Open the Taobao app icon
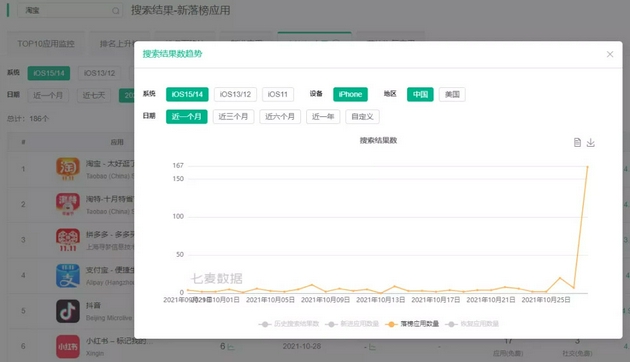Viewport: 630px width, 362px height. coord(68,169)
